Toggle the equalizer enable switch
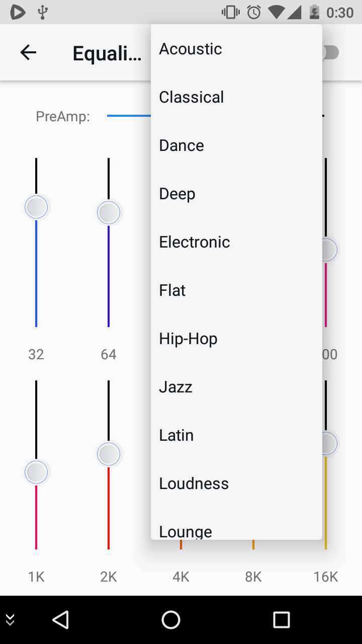Screen dimensions: 362x644 pos(330,52)
